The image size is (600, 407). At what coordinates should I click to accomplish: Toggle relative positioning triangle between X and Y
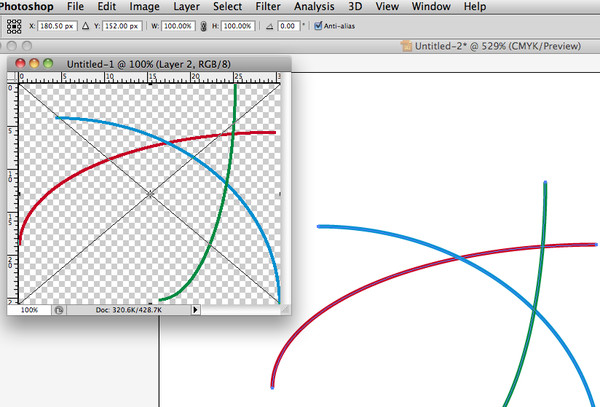tap(86, 26)
